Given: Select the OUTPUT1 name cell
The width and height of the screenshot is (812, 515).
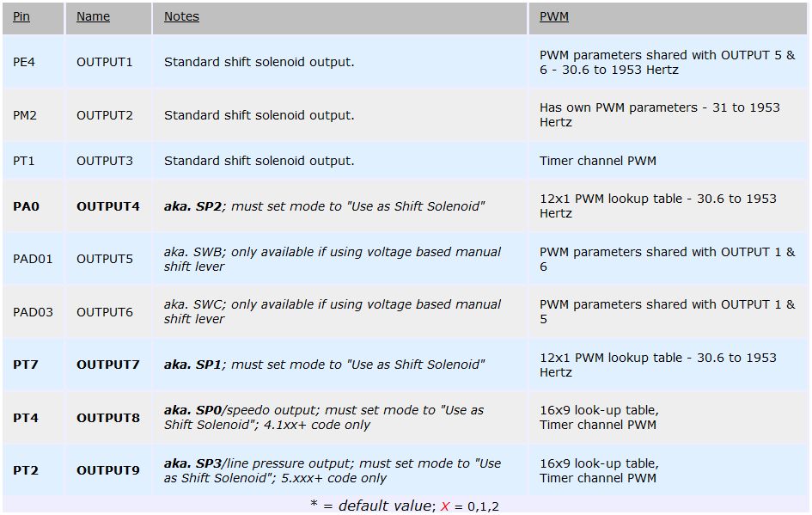Looking at the screenshot, I should 105,62.
